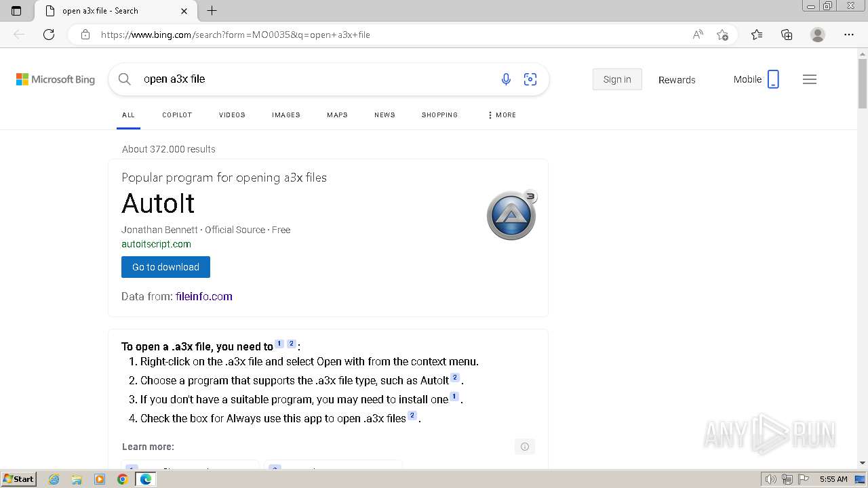The image size is (868, 488).
Task: Switch to SHOPPING tab
Action: tap(439, 115)
